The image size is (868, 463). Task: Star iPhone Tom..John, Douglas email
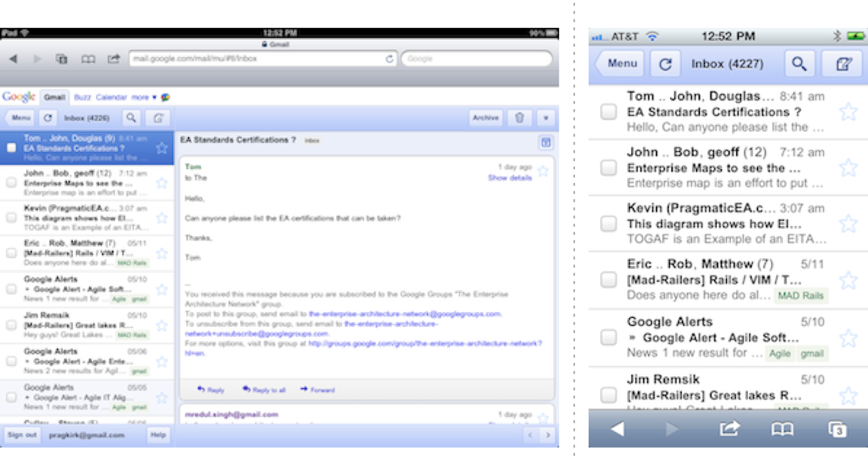click(x=848, y=112)
